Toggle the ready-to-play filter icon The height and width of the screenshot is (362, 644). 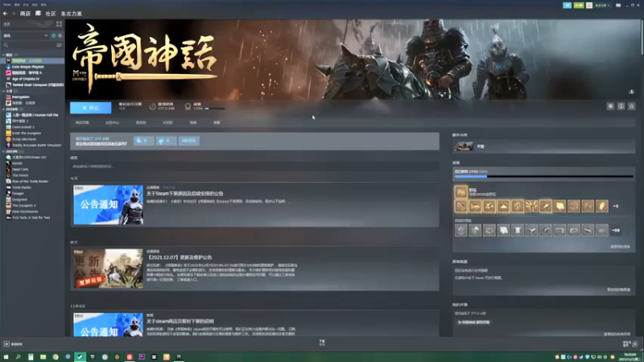(x=60, y=35)
